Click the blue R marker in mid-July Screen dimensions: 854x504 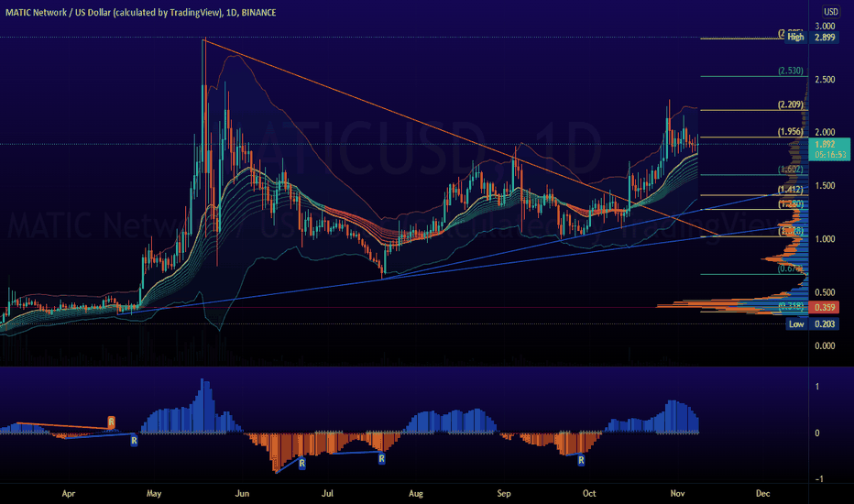tap(381, 459)
